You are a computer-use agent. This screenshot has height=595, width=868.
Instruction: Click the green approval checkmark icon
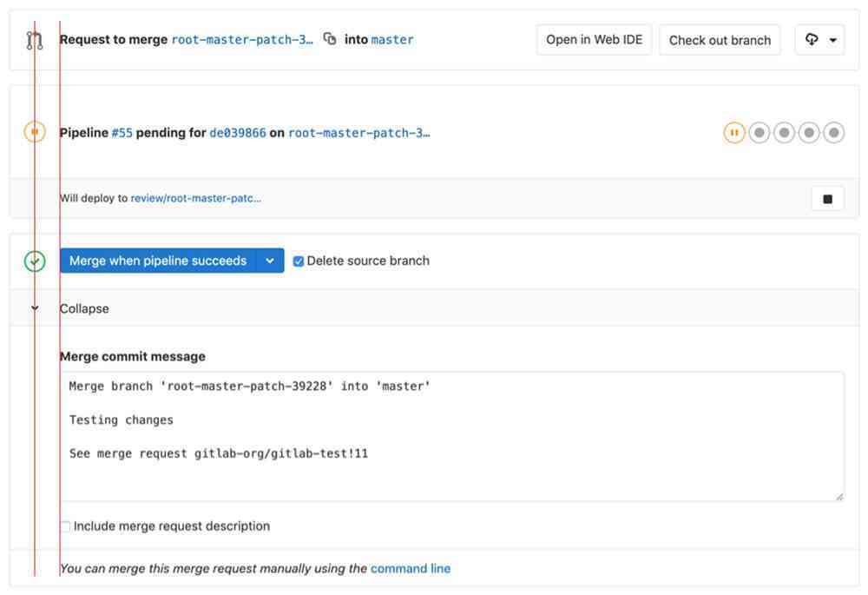[35, 261]
